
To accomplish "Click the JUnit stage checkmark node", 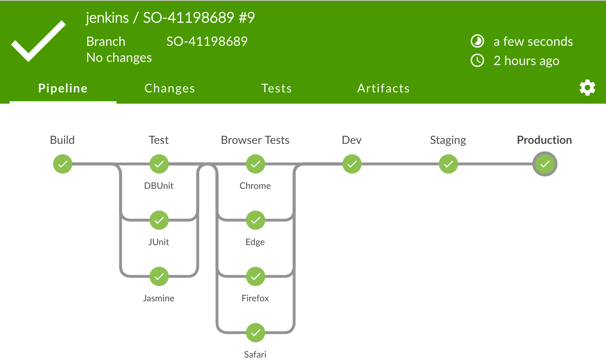I will pos(159,220).
